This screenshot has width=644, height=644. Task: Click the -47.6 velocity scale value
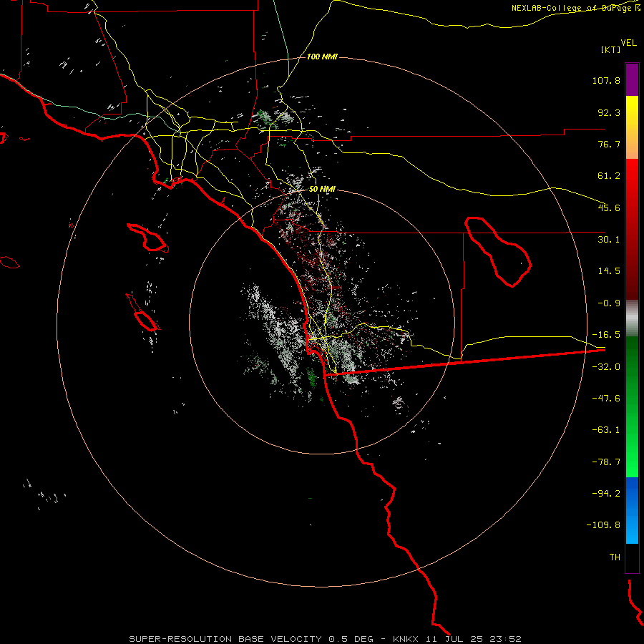tap(606, 399)
